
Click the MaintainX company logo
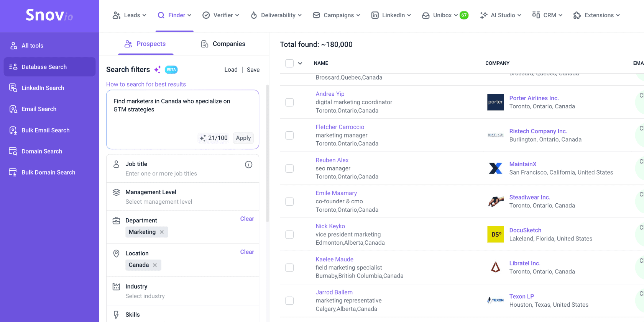(495, 168)
